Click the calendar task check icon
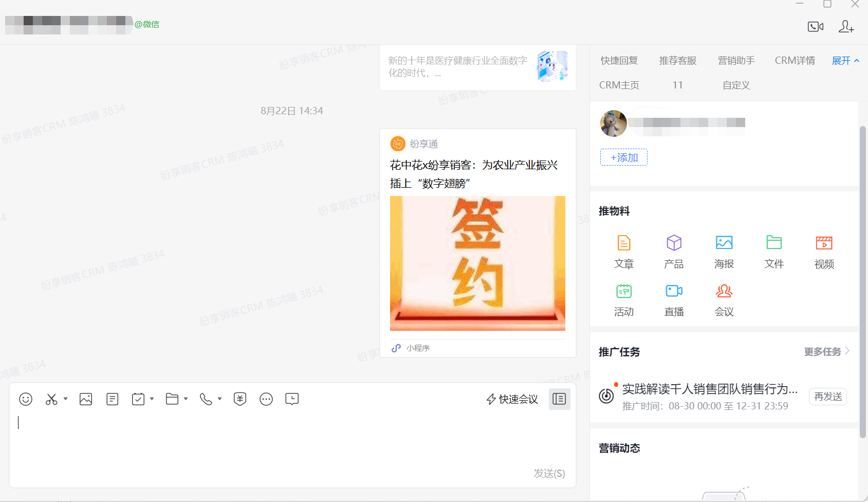The width and height of the screenshot is (868, 502). (x=138, y=399)
